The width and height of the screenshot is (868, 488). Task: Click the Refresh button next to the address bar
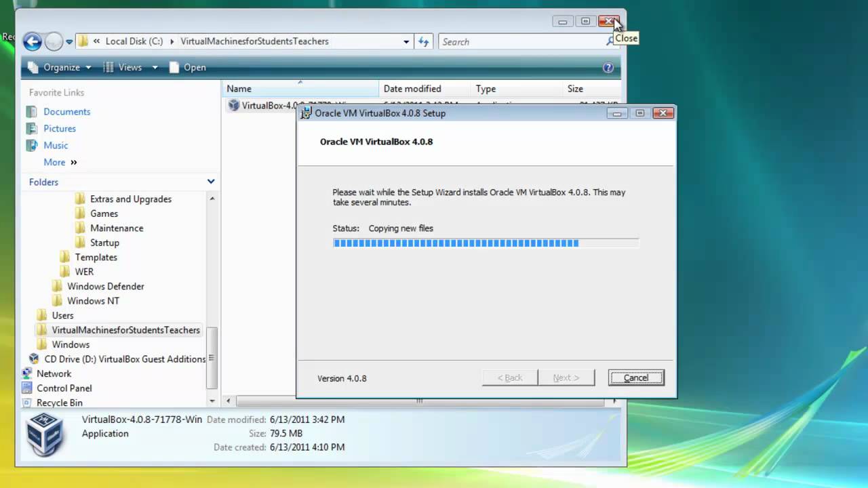pos(424,41)
